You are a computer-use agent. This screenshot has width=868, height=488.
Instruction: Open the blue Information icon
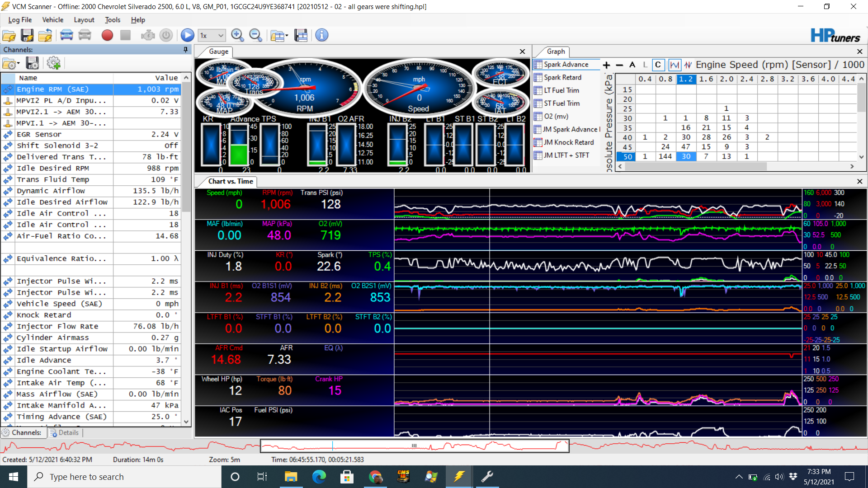coord(321,35)
